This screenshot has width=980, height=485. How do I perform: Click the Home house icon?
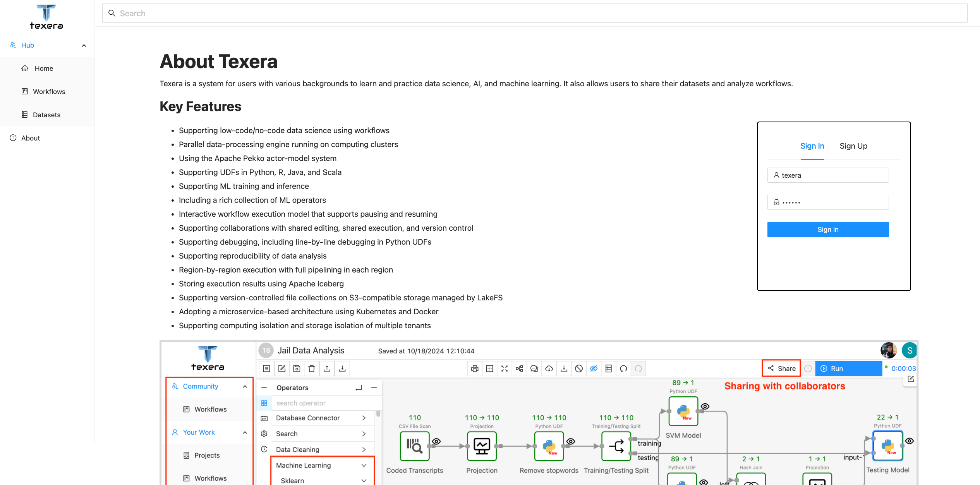(25, 68)
